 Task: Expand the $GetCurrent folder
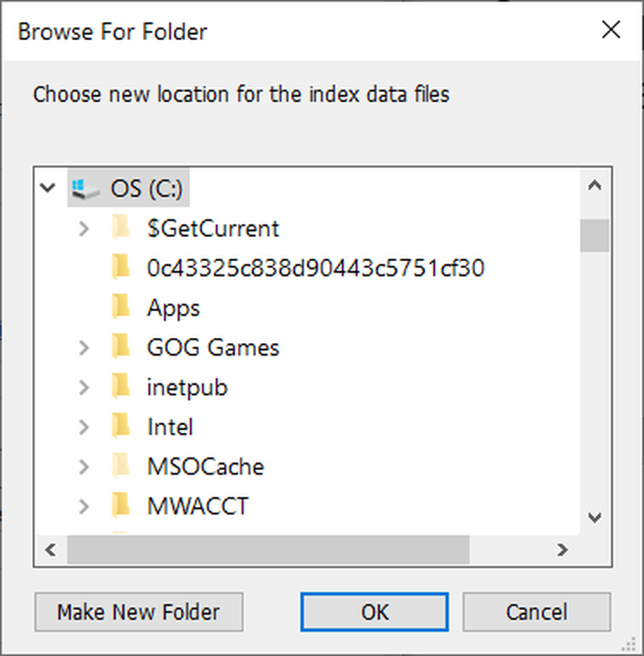[84, 228]
